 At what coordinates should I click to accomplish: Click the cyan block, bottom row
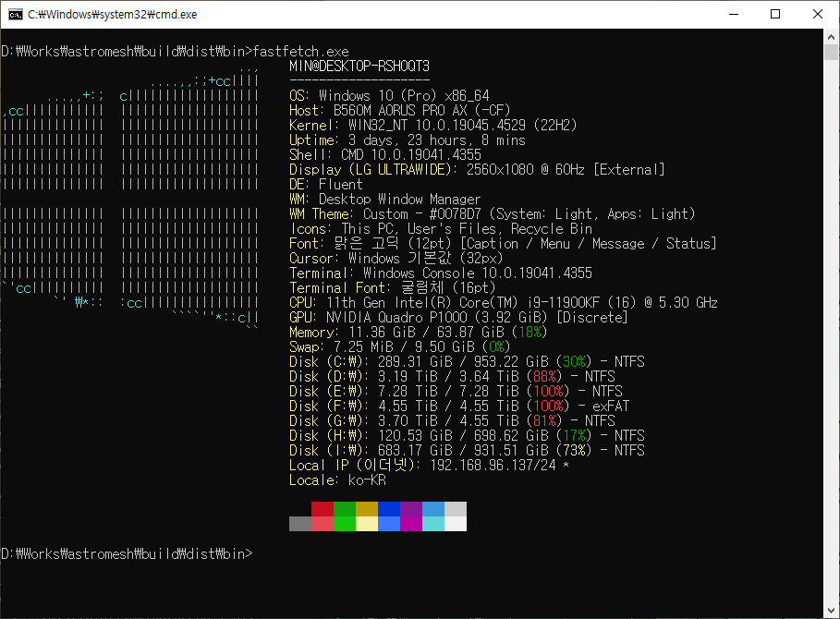[x=433, y=524]
